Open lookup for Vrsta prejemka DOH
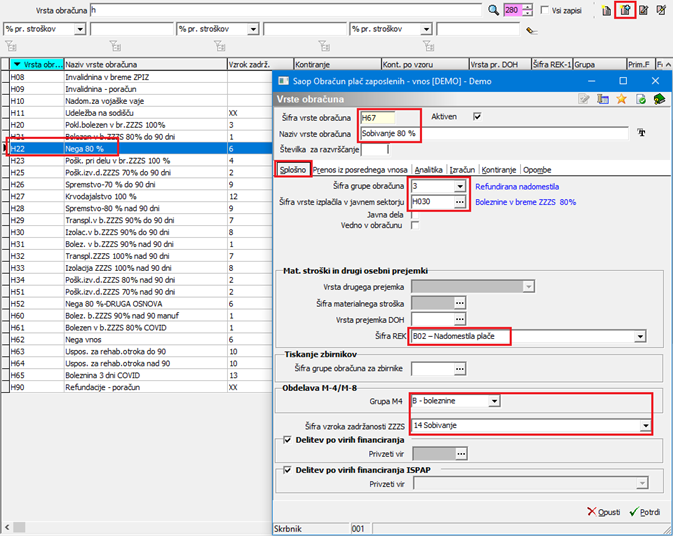This screenshot has width=673, height=536. (460, 320)
